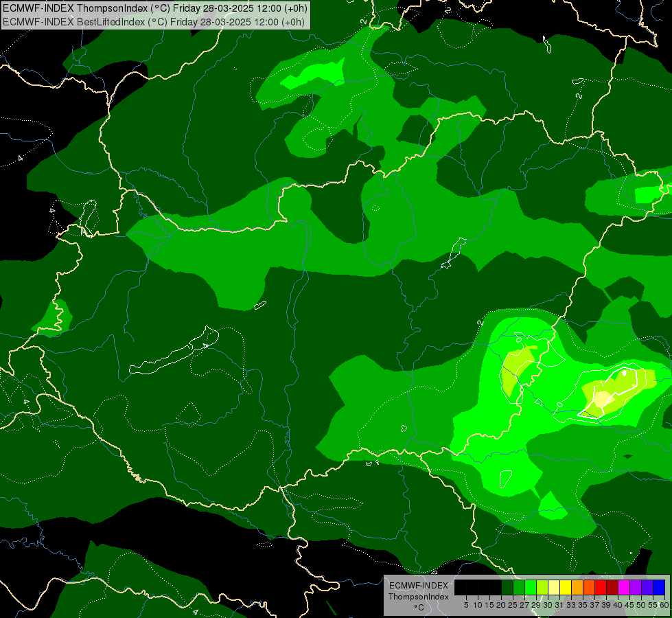Pick the violet 50–55 legend swatch
Screen dimensions: 672x618
647,587
